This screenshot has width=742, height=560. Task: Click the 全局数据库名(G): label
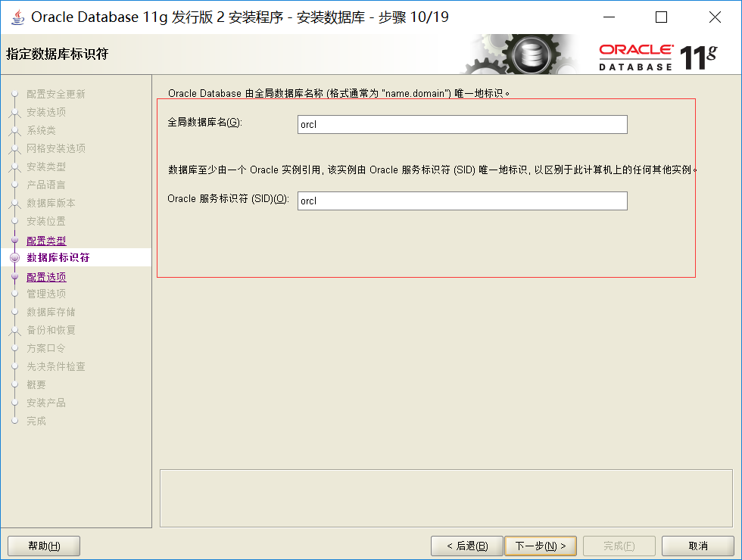(205, 123)
